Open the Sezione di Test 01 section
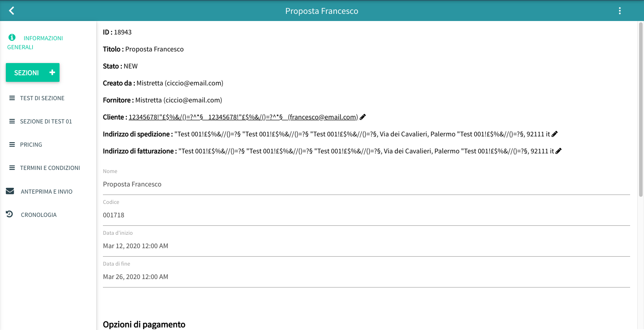The width and height of the screenshot is (644, 330). [46, 122]
